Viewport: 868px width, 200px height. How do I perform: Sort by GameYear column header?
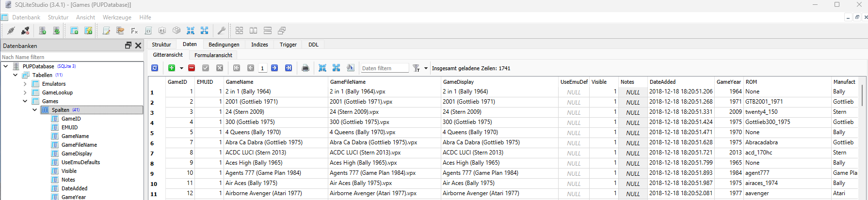click(x=729, y=82)
